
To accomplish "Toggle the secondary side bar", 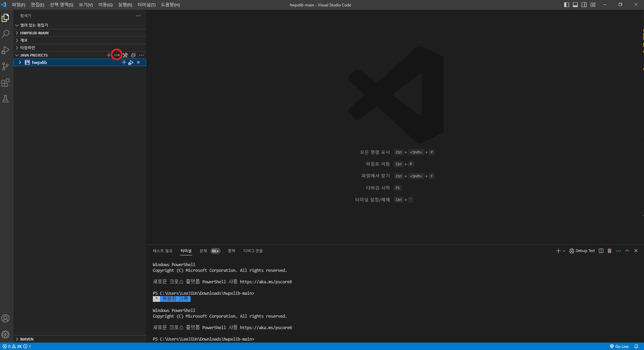I will (584, 5).
